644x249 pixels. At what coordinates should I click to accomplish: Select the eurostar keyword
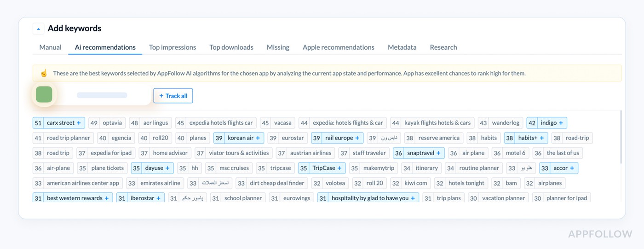287,138
